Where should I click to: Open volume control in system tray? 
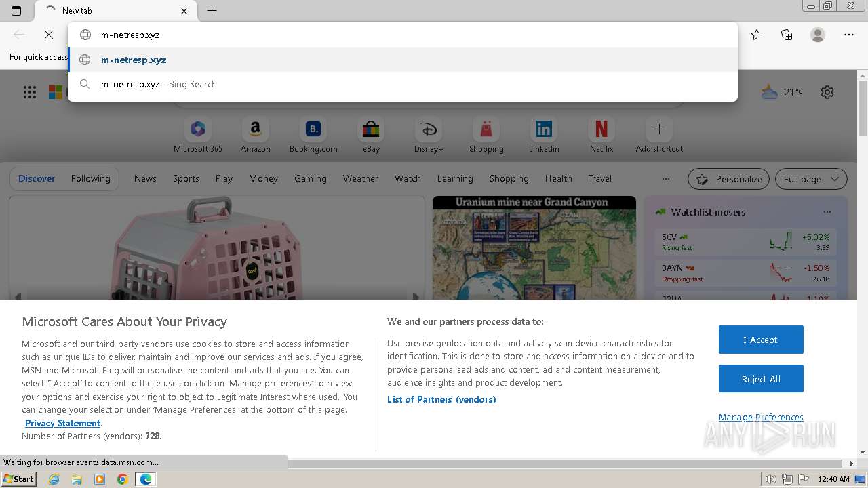tap(771, 479)
